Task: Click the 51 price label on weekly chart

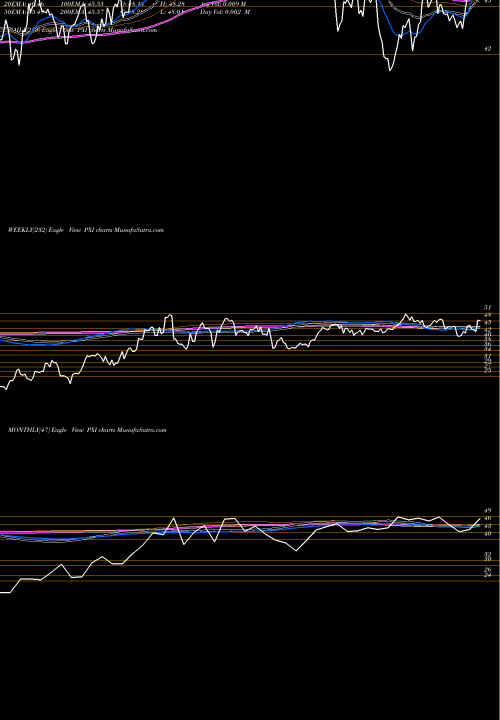Action: coord(488,307)
